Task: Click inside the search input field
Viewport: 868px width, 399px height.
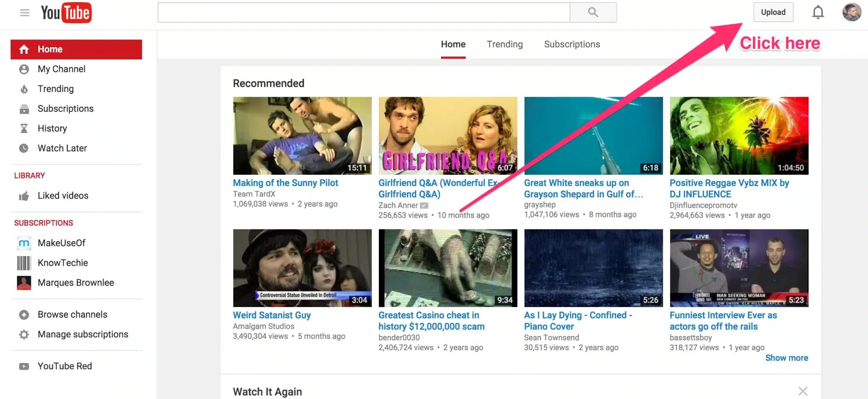Action: click(x=364, y=12)
